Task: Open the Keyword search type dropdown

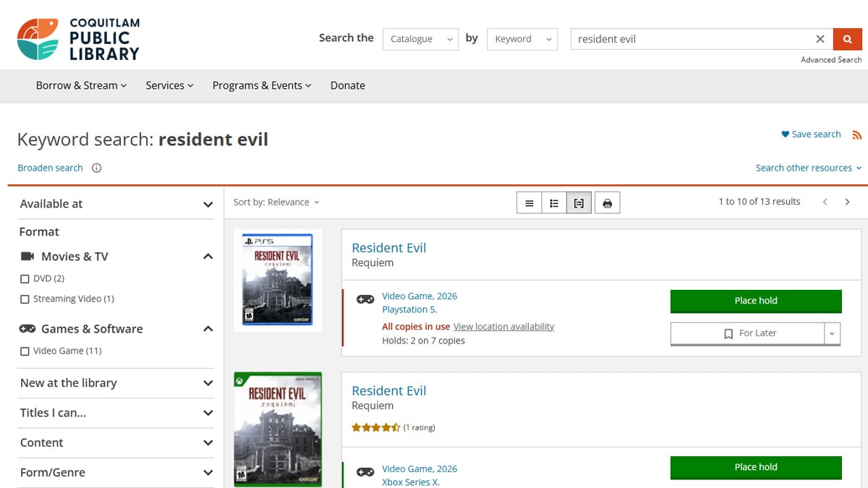Action: tap(522, 39)
